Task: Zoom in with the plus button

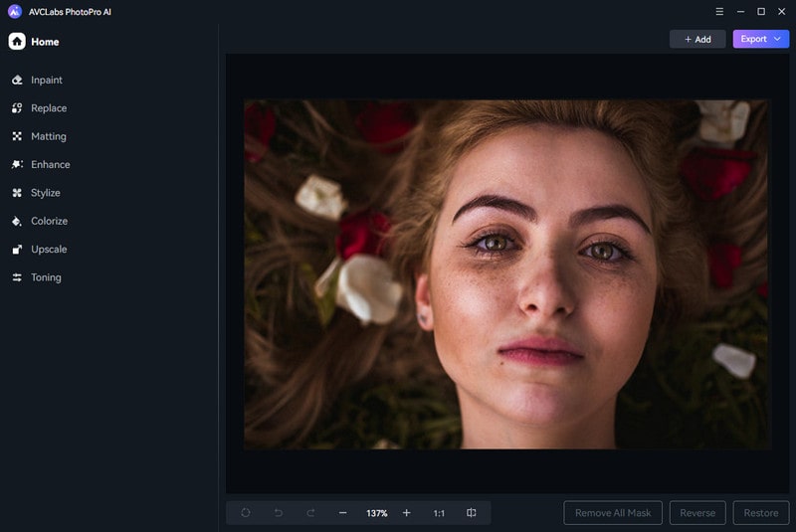Action: [x=406, y=513]
